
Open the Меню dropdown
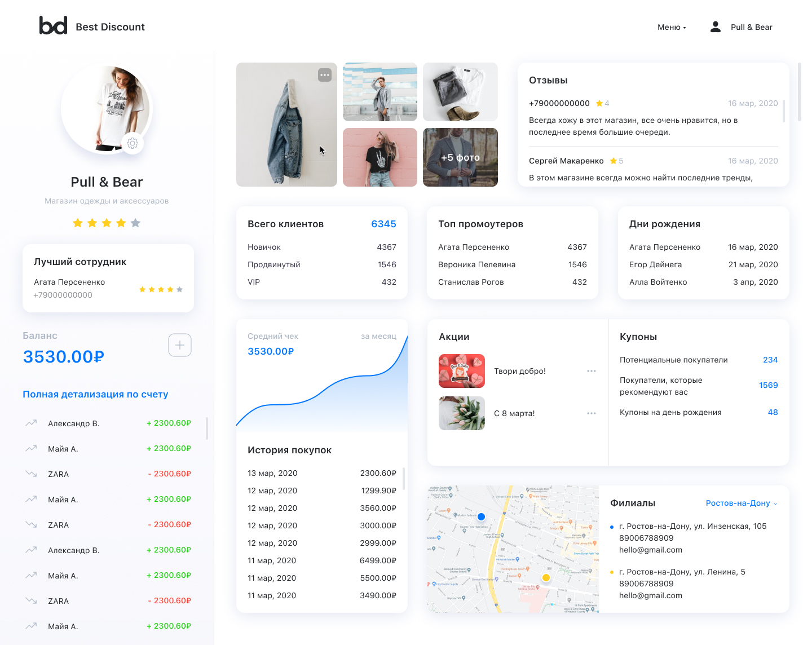(672, 27)
